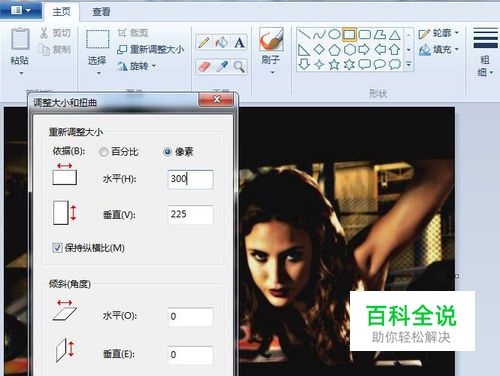Select the Right triangle shape
The image size is (500, 376).
[304, 49]
